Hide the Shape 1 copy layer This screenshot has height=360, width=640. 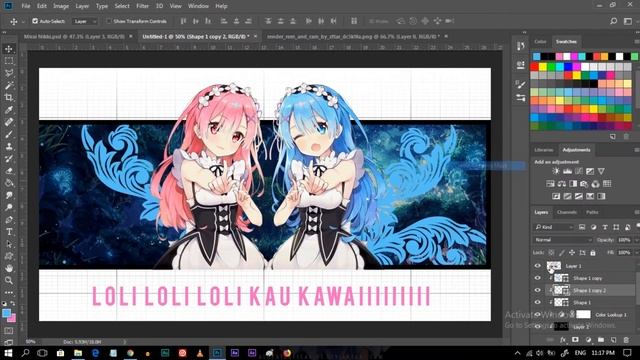coord(538,278)
